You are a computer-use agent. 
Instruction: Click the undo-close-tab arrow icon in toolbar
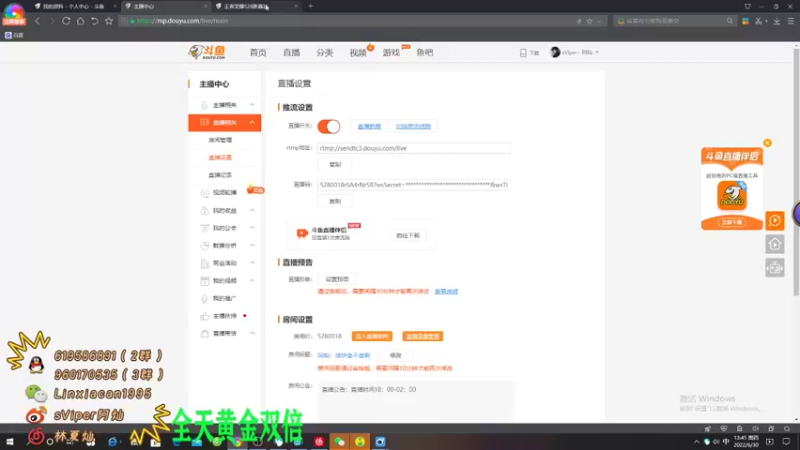94,21
